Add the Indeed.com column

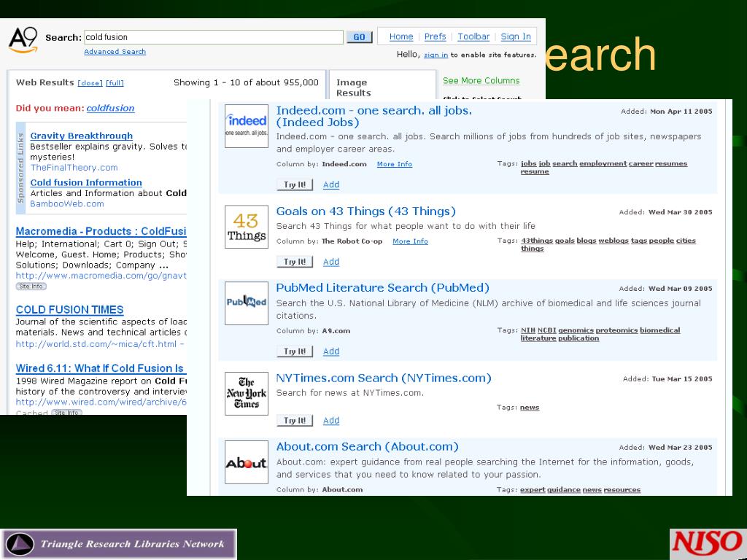[331, 184]
